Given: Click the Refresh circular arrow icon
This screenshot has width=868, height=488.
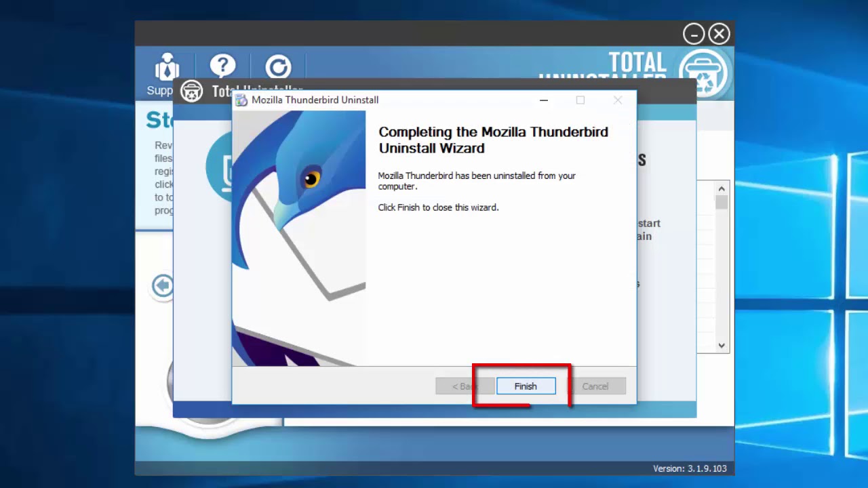Looking at the screenshot, I should click(x=278, y=67).
